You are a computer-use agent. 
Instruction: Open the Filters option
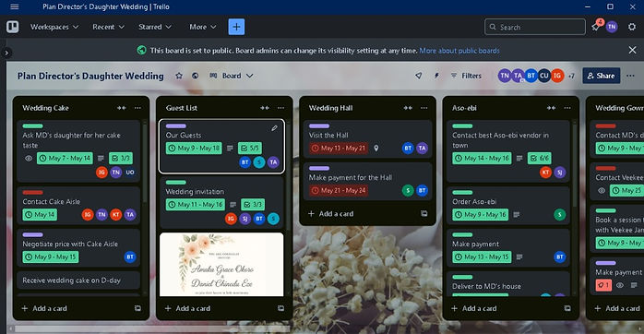point(466,76)
